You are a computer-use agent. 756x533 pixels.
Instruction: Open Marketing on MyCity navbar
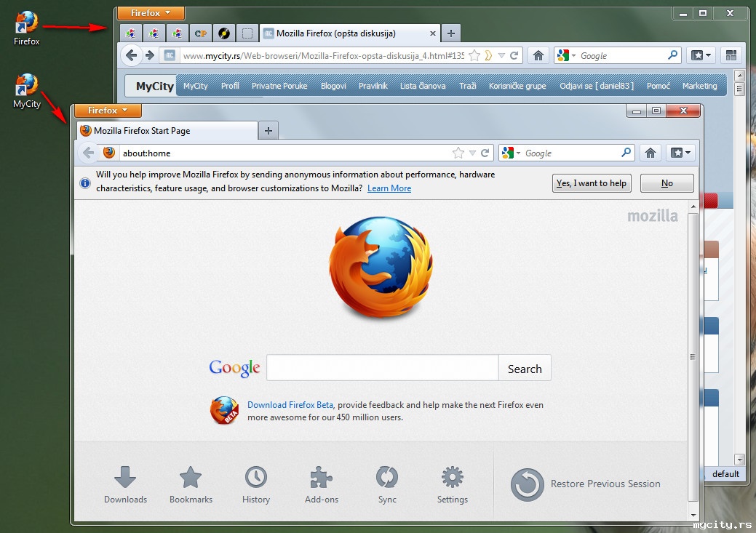tap(699, 86)
